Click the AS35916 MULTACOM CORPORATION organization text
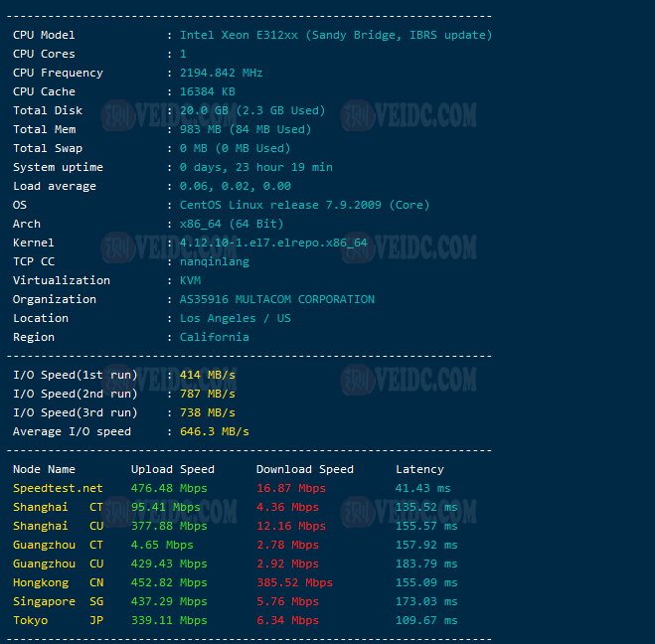Viewport: 655px width, 644px height. coord(276,299)
